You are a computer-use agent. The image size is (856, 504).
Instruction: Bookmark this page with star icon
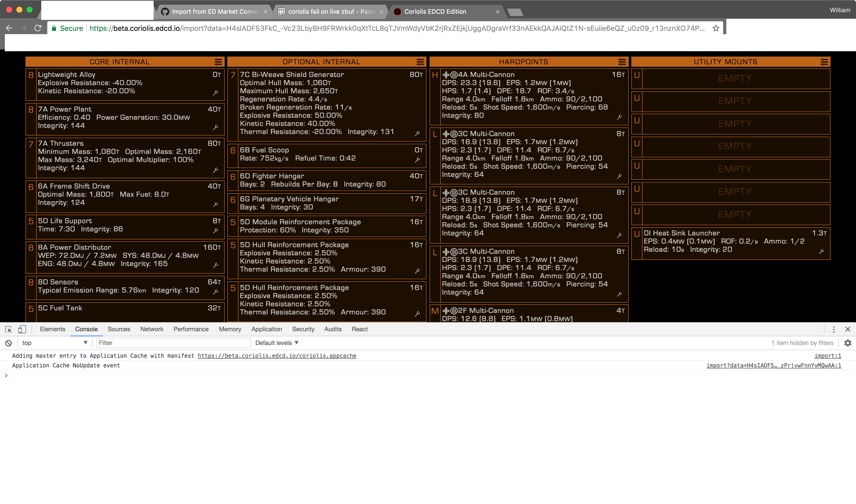tap(716, 28)
